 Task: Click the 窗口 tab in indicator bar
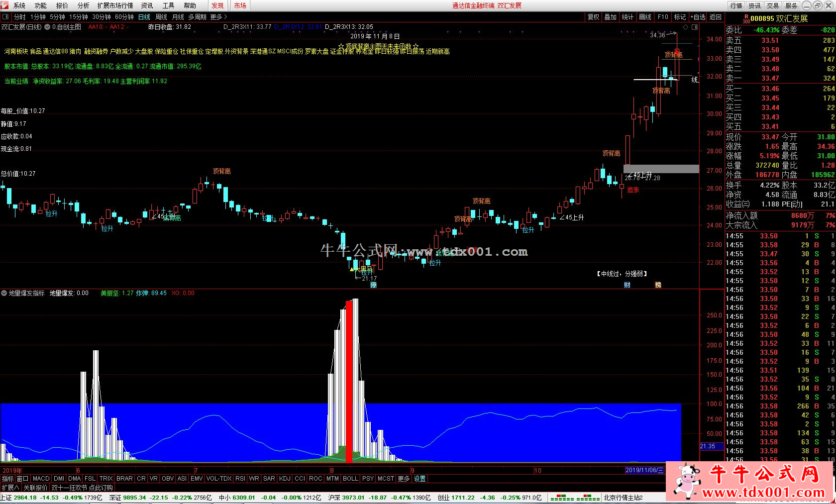click(x=23, y=479)
